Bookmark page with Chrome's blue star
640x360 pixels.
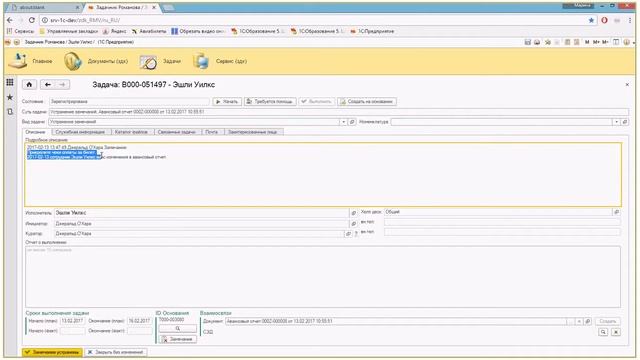(x=591, y=20)
